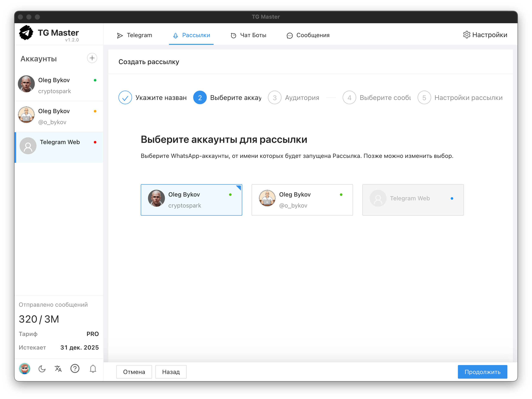Deselect the Oleg Bykov cryptospark account card

[x=191, y=200]
